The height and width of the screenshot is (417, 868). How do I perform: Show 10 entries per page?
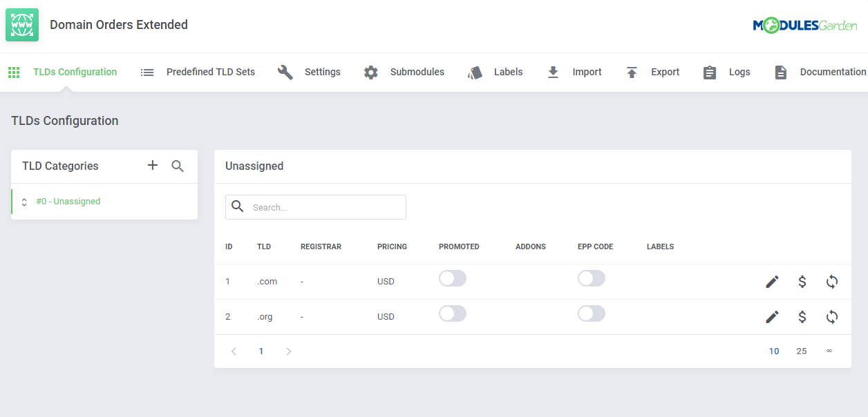pos(774,351)
